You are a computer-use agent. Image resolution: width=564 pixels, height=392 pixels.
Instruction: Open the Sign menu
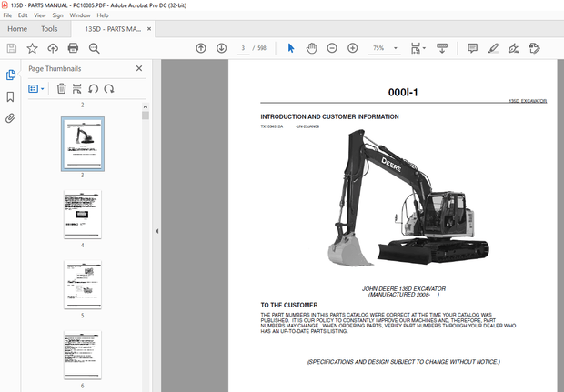(x=57, y=15)
